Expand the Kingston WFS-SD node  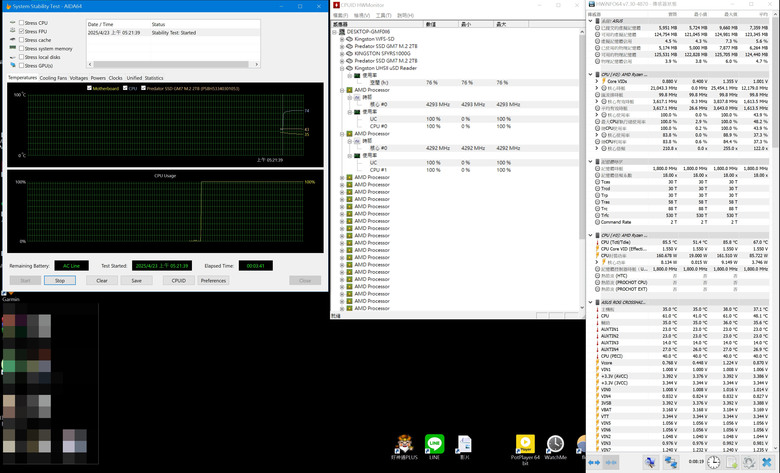pyautogui.click(x=342, y=39)
